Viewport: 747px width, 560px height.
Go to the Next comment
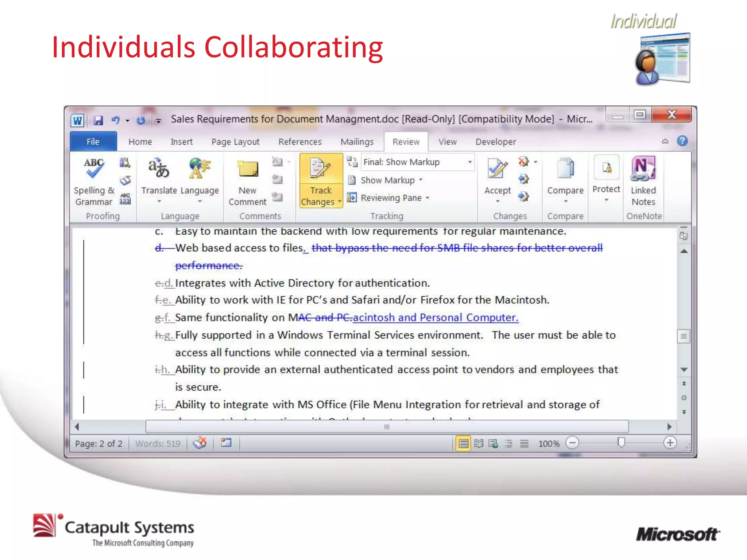point(278,197)
